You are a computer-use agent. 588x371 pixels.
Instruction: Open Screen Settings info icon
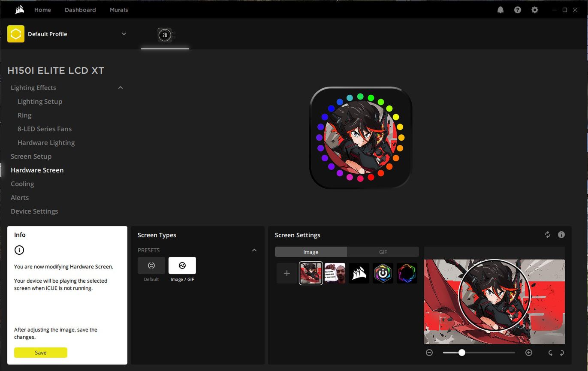561,235
